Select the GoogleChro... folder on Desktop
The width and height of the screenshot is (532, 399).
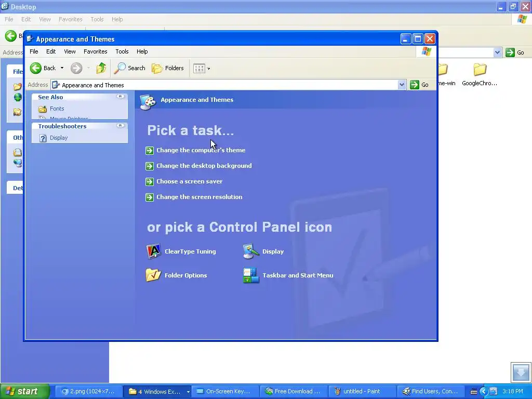pos(480,75)
